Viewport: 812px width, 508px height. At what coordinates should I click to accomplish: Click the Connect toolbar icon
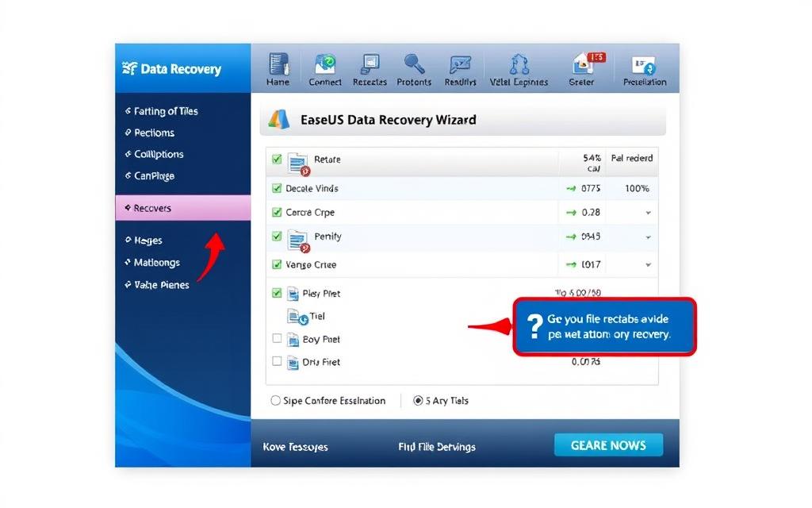click(x=325, y=64)
